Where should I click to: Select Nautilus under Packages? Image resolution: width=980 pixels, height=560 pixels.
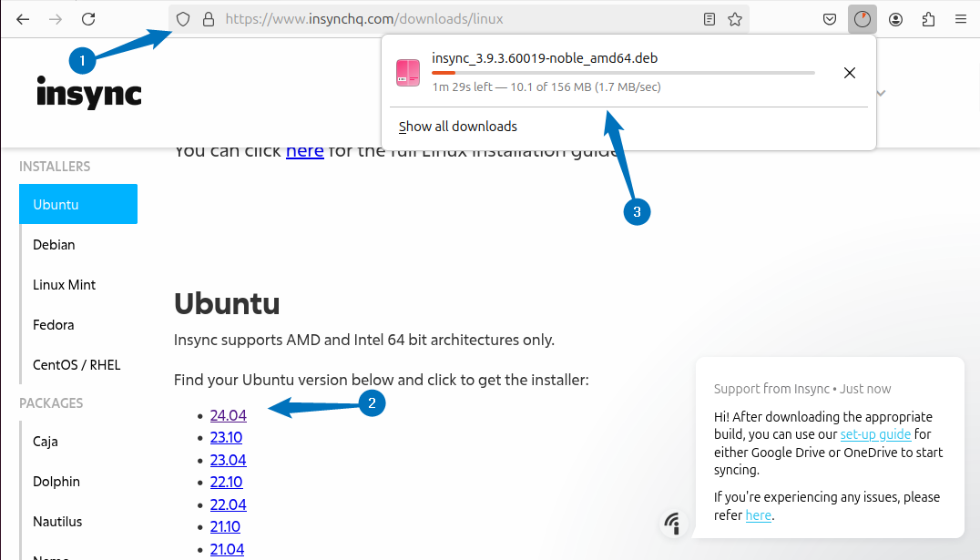pos(57,521)
